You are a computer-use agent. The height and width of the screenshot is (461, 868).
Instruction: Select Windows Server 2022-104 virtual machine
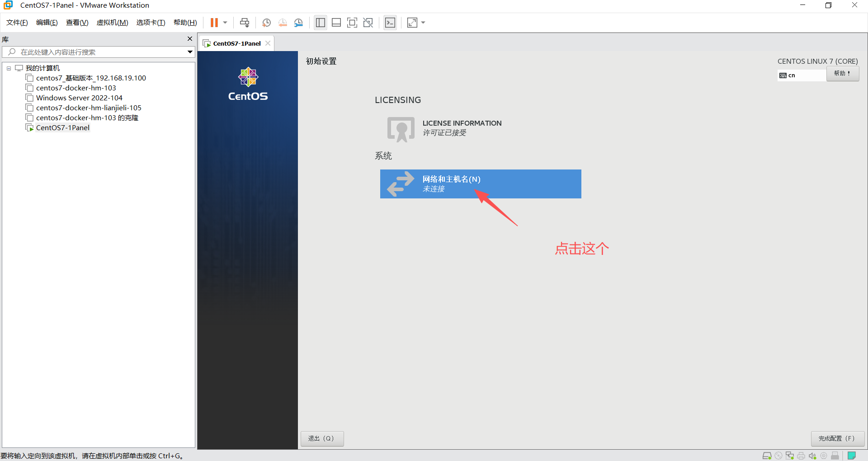click(x=79, y=98)
